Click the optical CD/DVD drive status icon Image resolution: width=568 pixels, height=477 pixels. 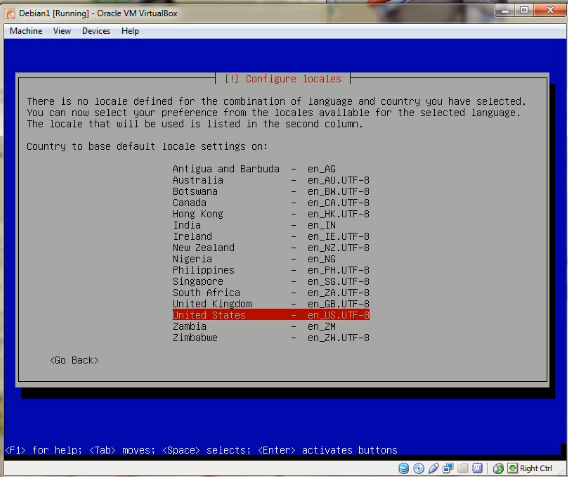[x=418, y=468]
